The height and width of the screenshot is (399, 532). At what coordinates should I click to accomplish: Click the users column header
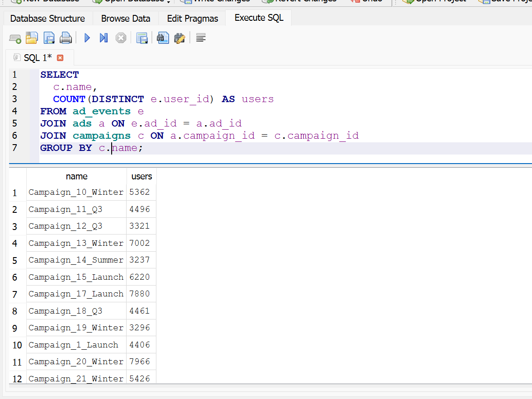tap(141, 176)
